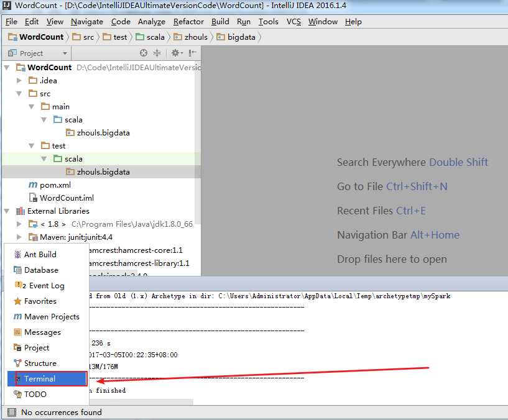Expand the .idea folder
The height and width of the screenshot is (420, 508).
pyautogui.click(x=19, y=80)
